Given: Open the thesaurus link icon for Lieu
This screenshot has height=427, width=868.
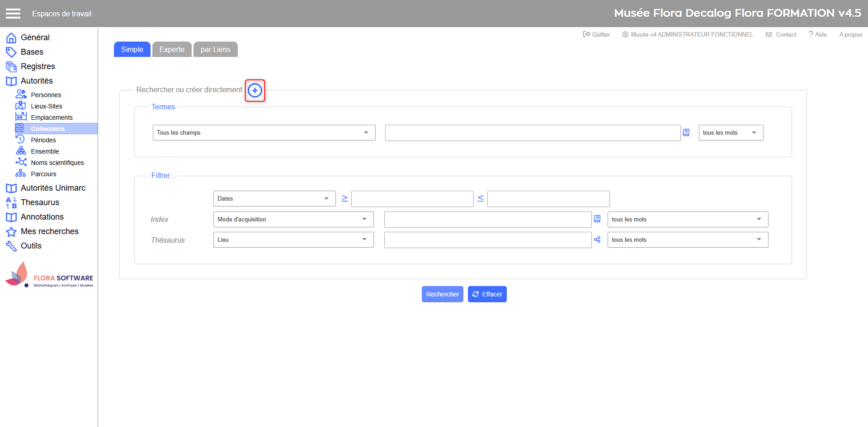Looking at the screenshot, I should (x=597, y=240).
